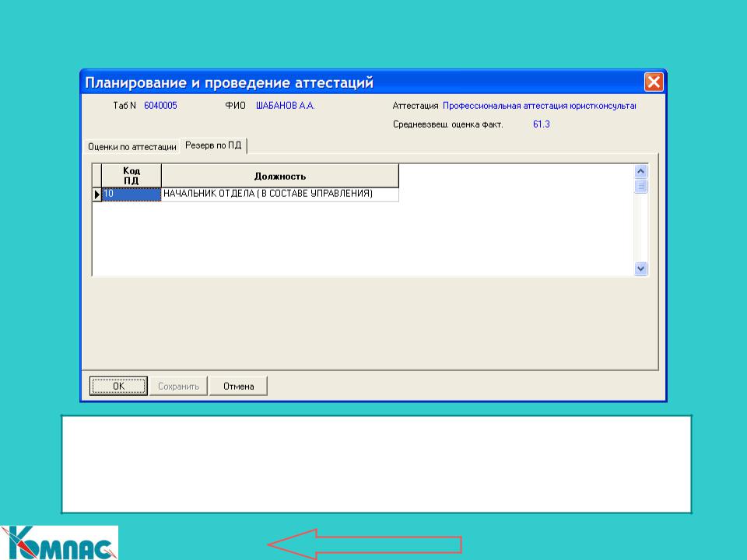The image size is (747, 560).
Task: Click the scroll up arrow in the table
Action: [x=640, y=171]
